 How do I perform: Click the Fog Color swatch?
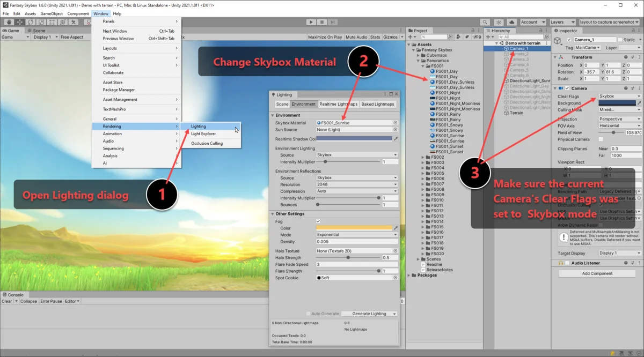point(354,228)
